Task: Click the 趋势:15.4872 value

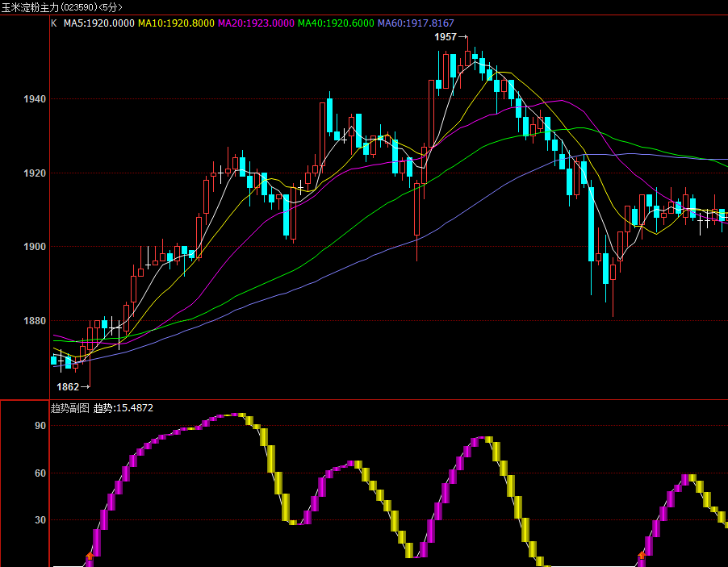Action: pos(123,408)
